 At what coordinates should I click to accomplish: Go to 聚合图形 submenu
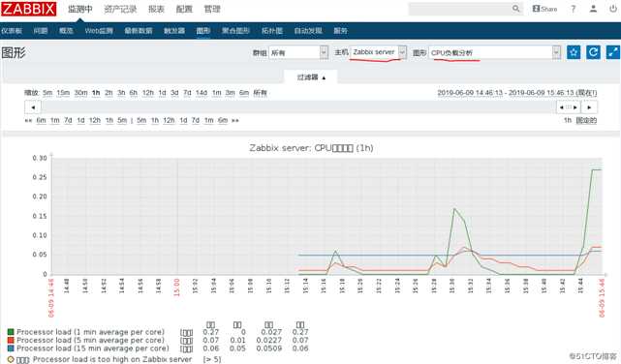235,30
